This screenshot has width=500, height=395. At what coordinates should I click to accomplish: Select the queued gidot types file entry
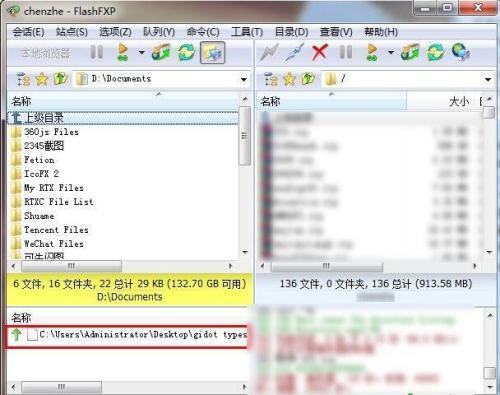click(x=128, y=334)
